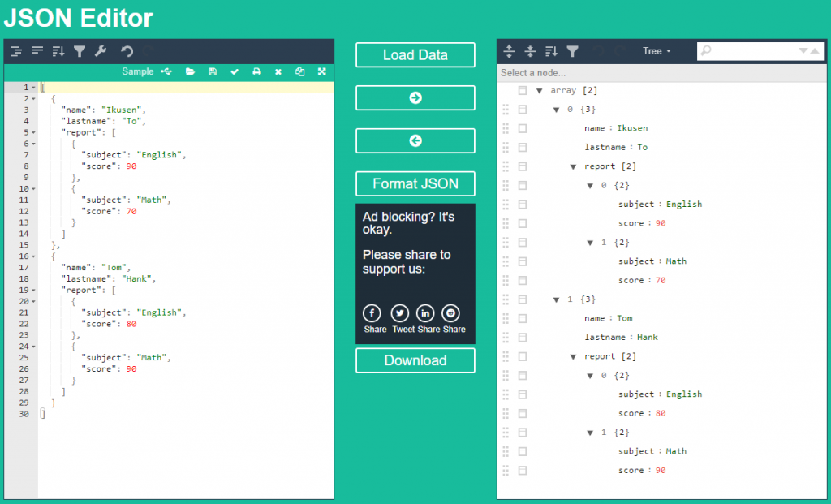Open filter icon in the tree view toolbar
831x504 pixels.
click(x=572, y=51)
